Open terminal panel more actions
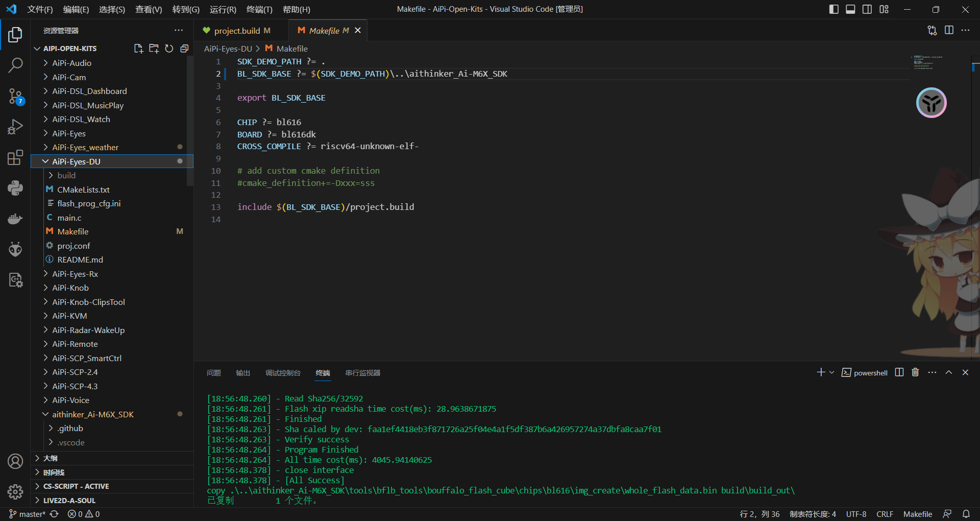Viewport: 980px width, 521px height. [932, 372]
